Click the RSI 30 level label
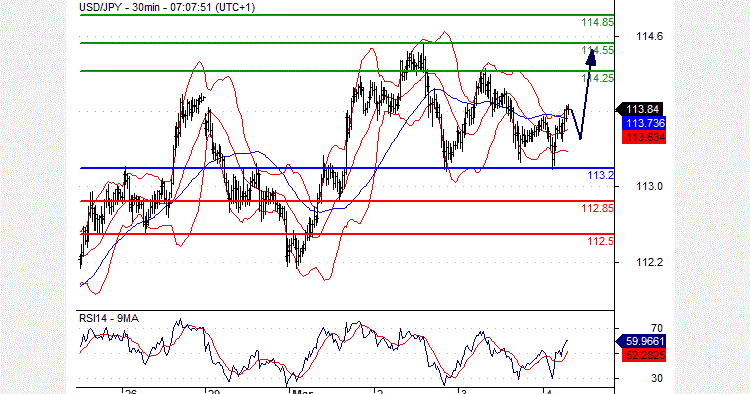Viewport: 750px width, 394px height. 657,378
